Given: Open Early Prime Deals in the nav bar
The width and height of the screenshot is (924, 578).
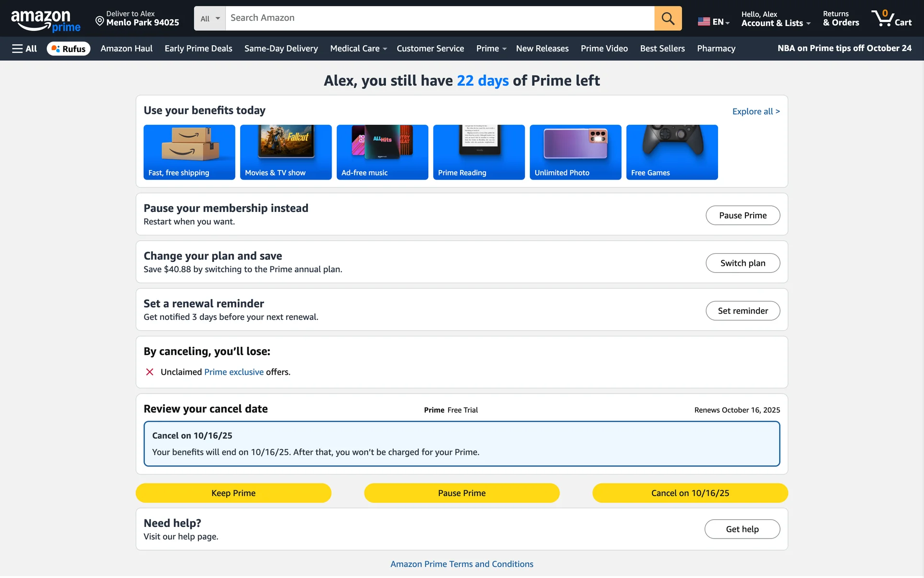Looking at the screenshot, I should pos(198,49).
